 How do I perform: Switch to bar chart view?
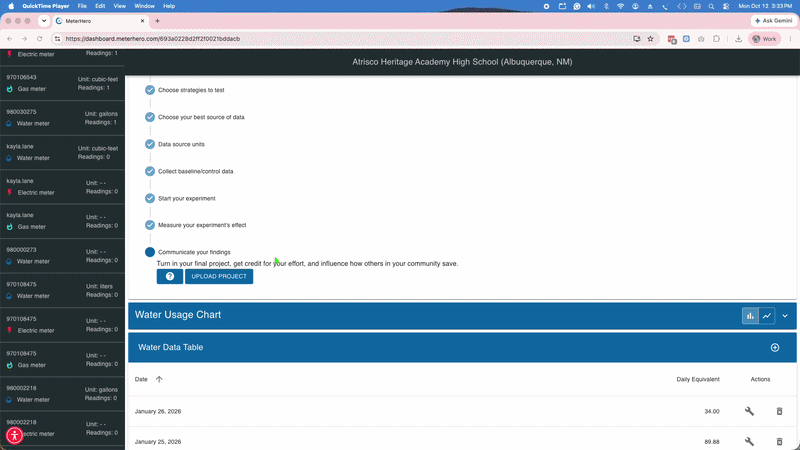[x=750, y=316]
